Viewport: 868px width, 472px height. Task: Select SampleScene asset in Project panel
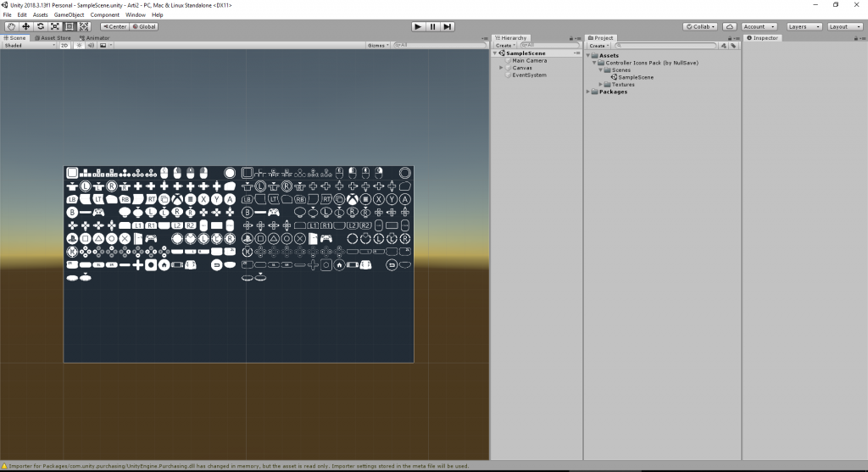(636, 77)
